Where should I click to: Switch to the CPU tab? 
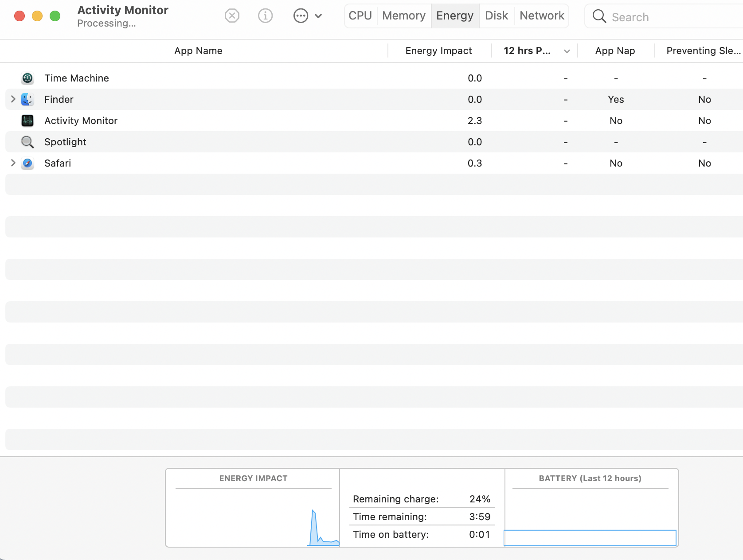pos(360,16)
